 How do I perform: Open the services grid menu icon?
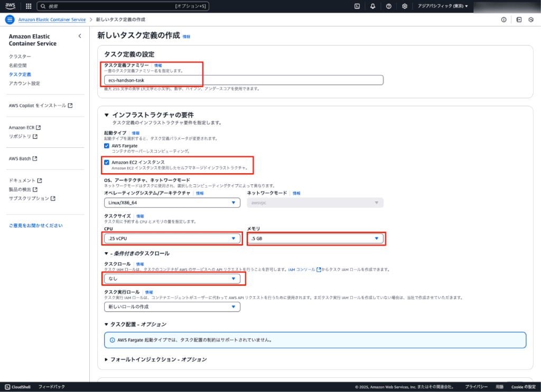28,6
